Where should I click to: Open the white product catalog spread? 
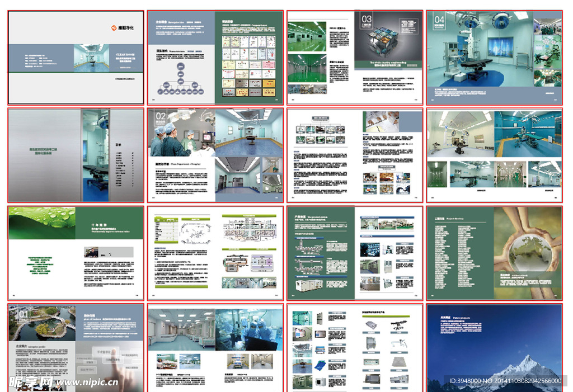coord(355,348)
